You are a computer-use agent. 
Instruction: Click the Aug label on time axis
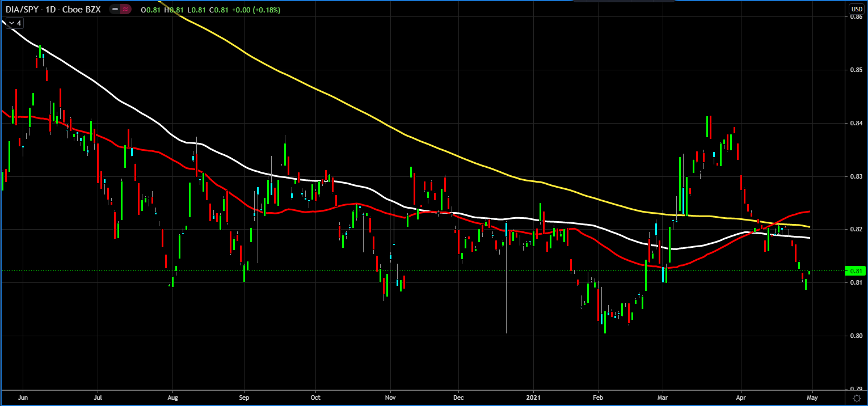pos(173,399)
